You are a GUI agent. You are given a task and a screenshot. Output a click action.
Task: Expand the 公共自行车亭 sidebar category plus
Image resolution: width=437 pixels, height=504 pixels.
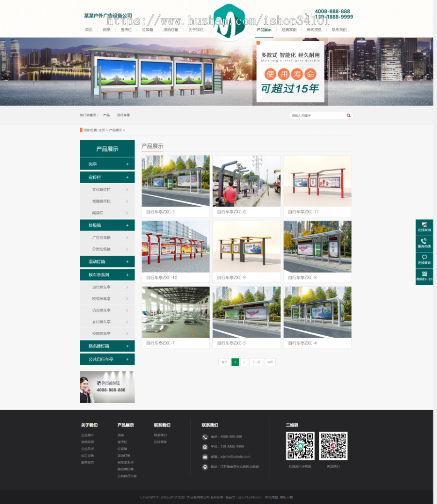(x=127, y=359)
